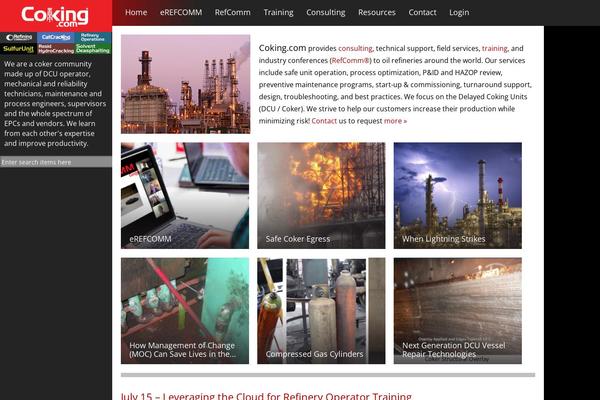The image size is (600, 400).
Task: Open the SulfurUnit site badge
Action: click(x=18, y=49)
